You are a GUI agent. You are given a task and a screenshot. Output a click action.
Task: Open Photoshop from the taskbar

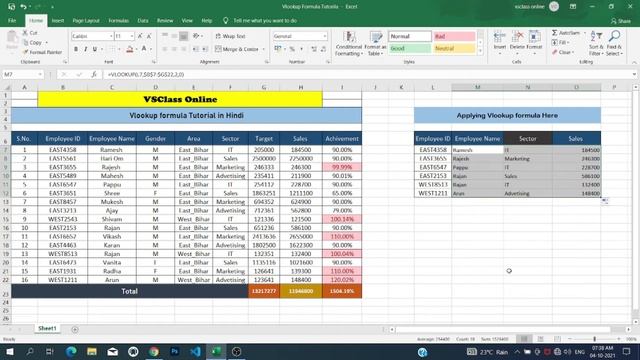(174, 351)
